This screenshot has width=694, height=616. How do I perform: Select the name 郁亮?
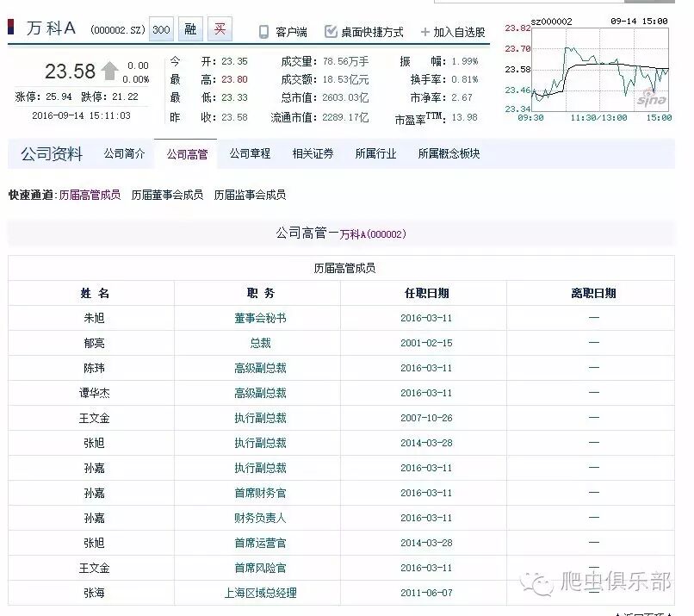94,343
